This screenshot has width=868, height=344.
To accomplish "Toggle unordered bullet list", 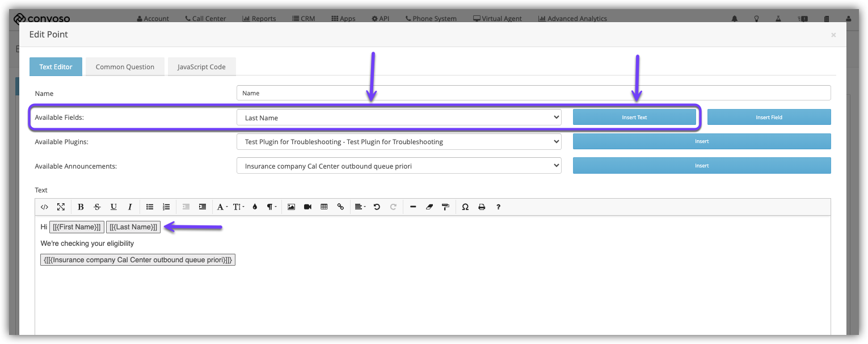I will coord(150,207).
